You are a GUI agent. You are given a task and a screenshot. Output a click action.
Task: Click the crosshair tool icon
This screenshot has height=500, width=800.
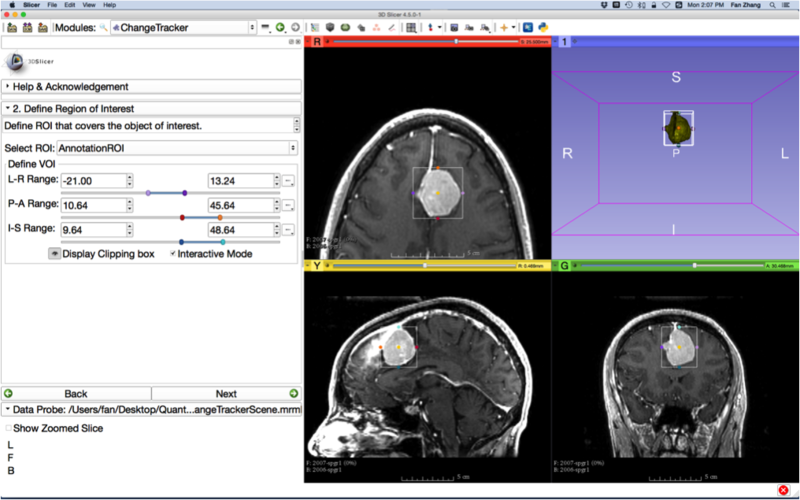[504, 27]
